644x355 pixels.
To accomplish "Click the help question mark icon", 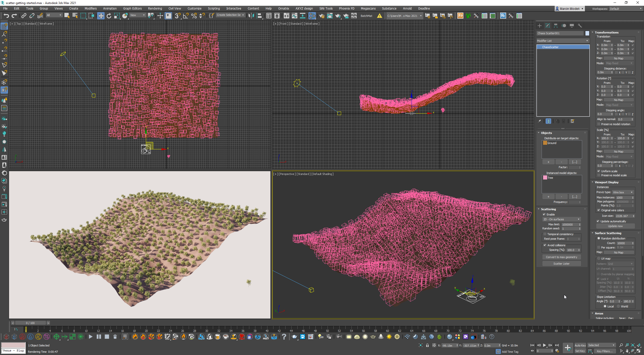I will (284, 337).
